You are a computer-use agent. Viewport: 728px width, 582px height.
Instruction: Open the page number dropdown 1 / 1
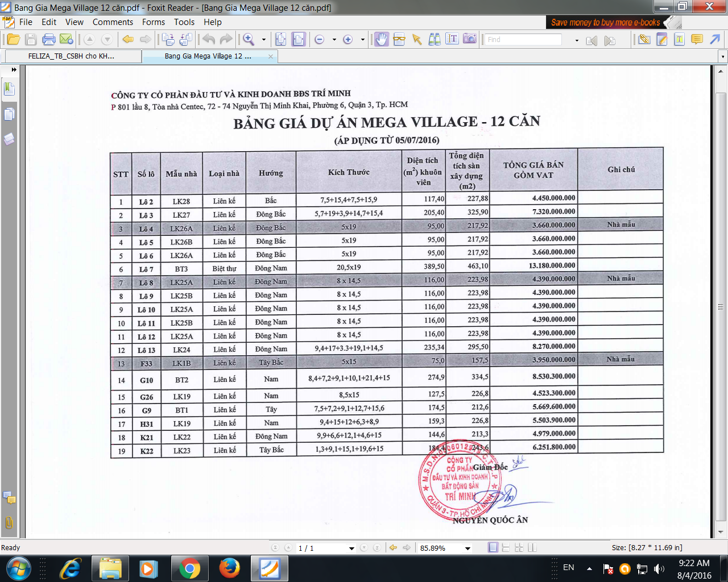[351, 548]
